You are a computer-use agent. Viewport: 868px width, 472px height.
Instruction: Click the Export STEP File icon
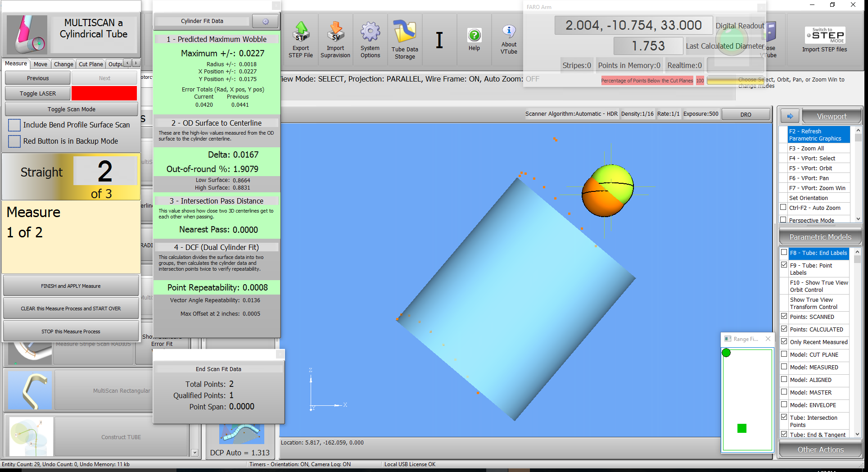point(301,40)
